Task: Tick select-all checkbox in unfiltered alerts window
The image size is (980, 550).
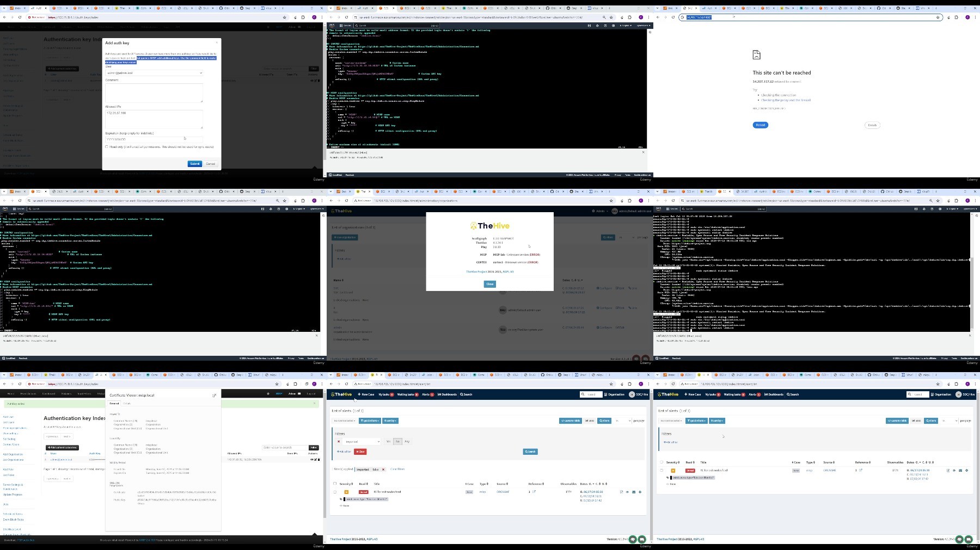Action: point(661,462)
